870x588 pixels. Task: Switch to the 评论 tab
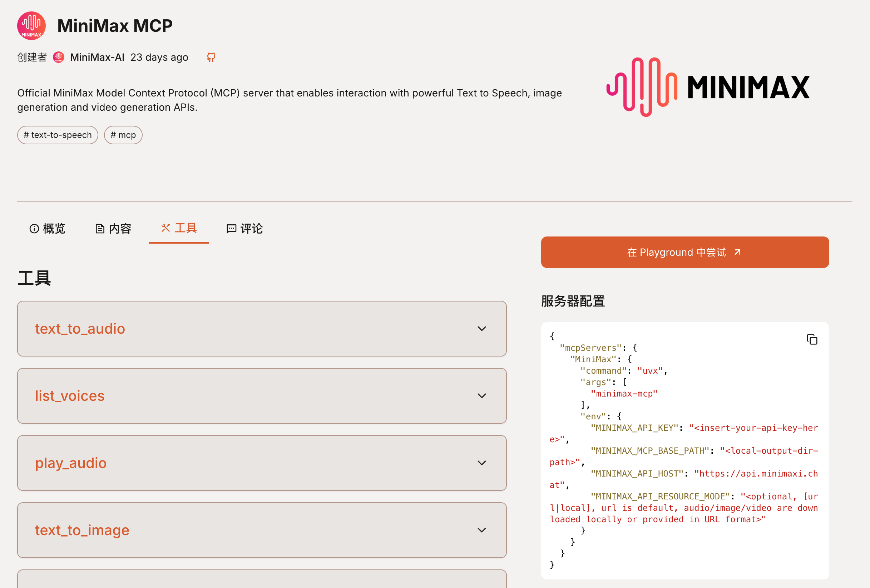(x=251, y=229)
